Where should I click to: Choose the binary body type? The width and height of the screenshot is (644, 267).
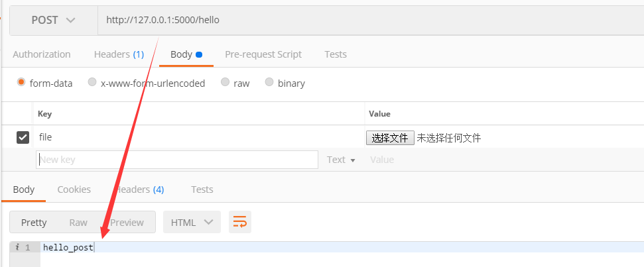coord(269,83)
